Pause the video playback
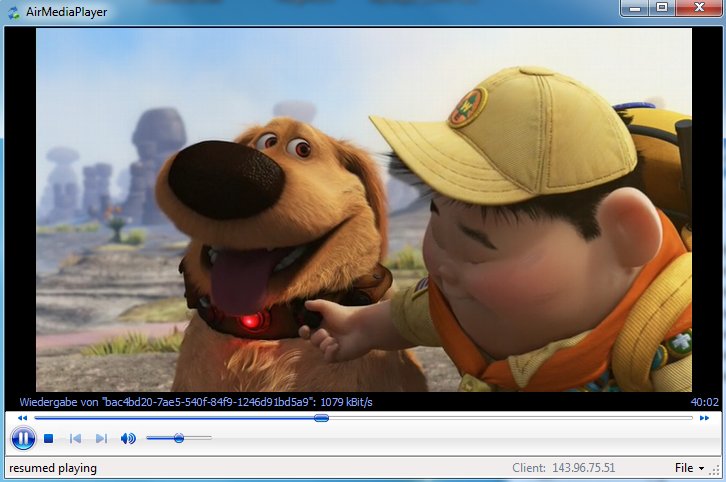The width and height of the screenshot is (726, 482). click(23, 438)
